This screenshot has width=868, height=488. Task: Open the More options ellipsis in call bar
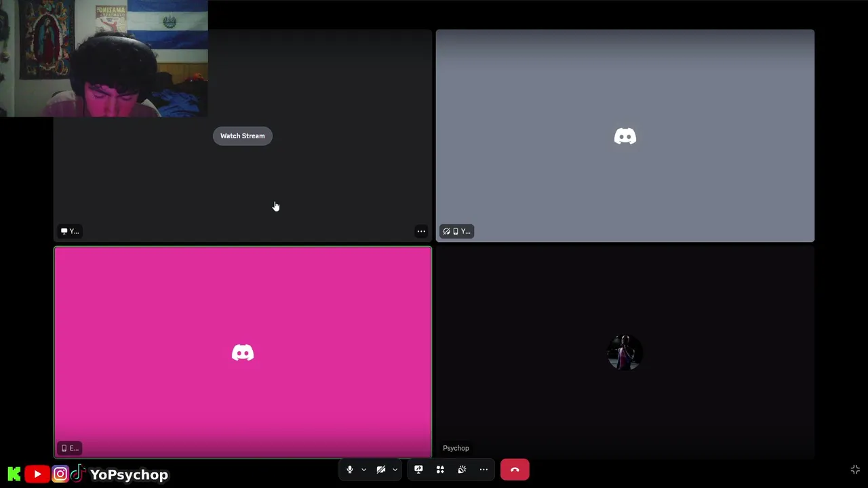(x=484, y=470)
